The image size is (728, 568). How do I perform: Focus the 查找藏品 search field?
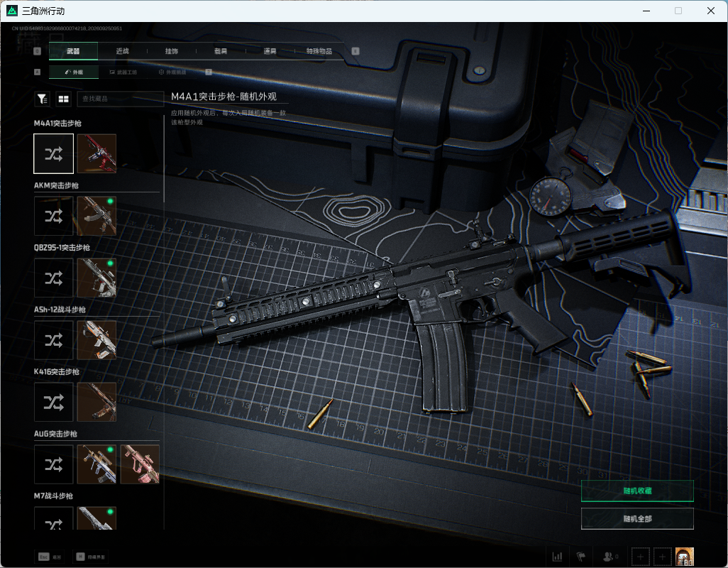120,99
